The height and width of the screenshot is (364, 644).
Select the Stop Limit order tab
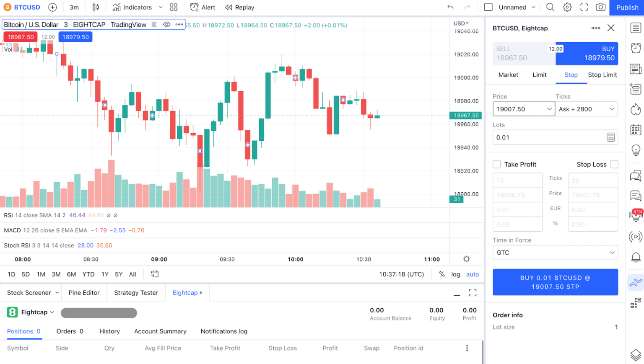pos(602,75)
